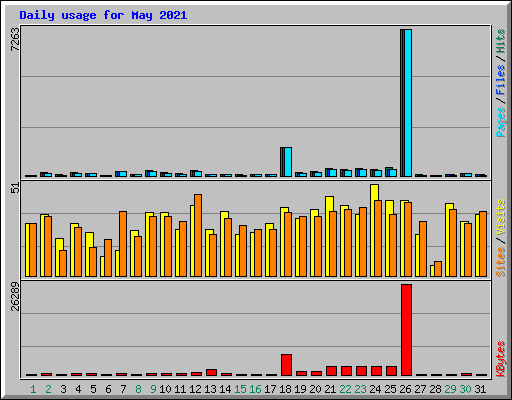Click day label 16 on the axis
512x400 pixels.
coord(255,389)
